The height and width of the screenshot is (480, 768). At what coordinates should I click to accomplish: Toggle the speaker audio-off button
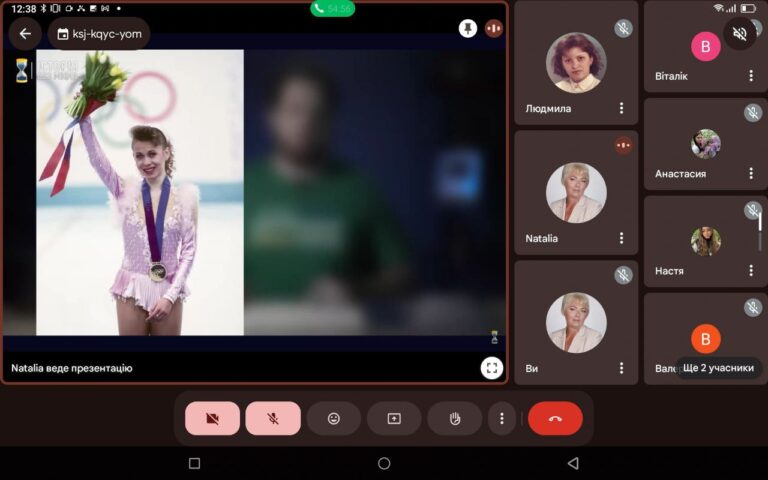click(x=740, y=33)
